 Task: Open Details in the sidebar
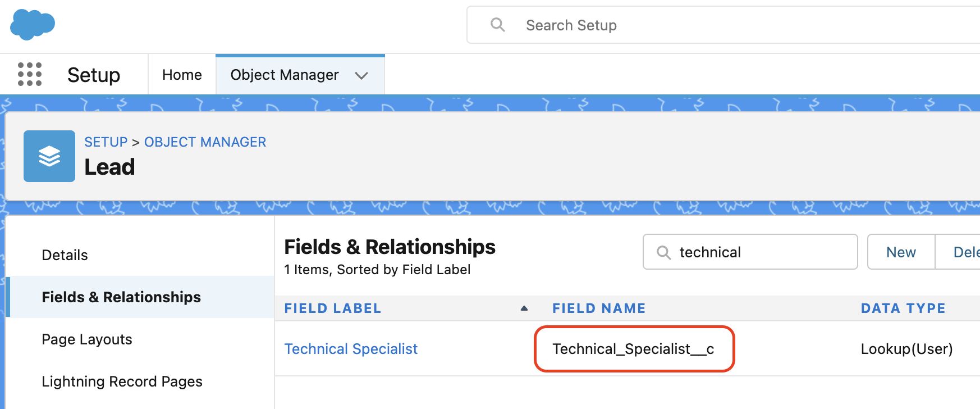point(65,255)
